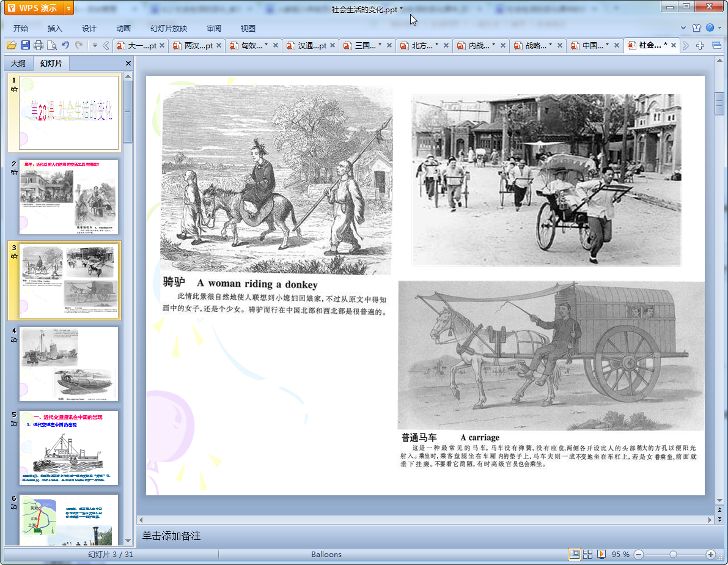Close the 两汉...pt document tab
Viewport: 728px width, 565px height.
[x=219, y=45]
